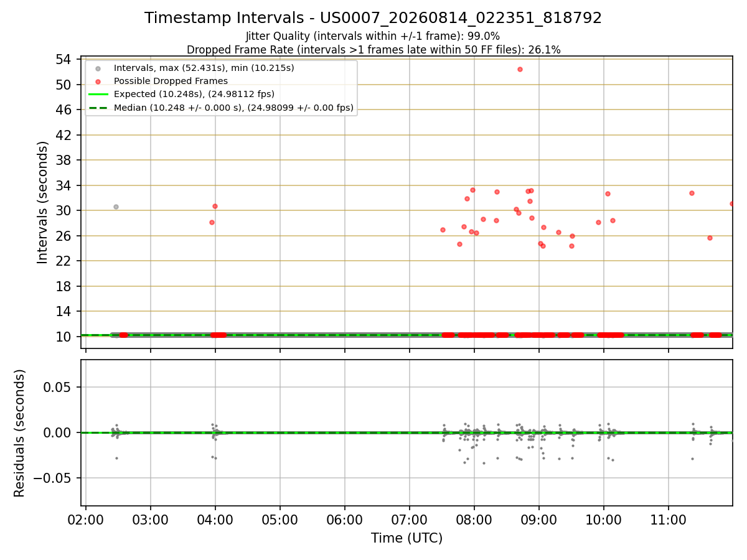Select the Intervals (seconds) axis label
Screen dimensions: 747x560
[43, 202]
